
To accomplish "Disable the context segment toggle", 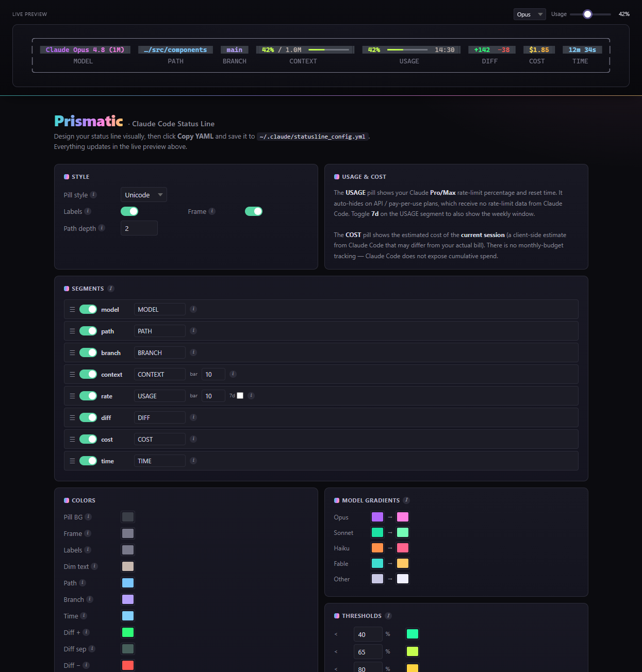I will click(88, 374).
